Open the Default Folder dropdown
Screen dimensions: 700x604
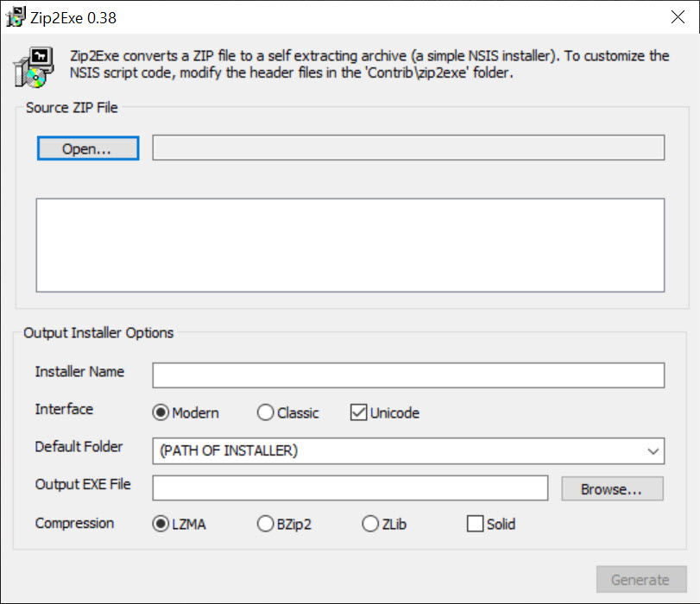[x=408, y=451]
